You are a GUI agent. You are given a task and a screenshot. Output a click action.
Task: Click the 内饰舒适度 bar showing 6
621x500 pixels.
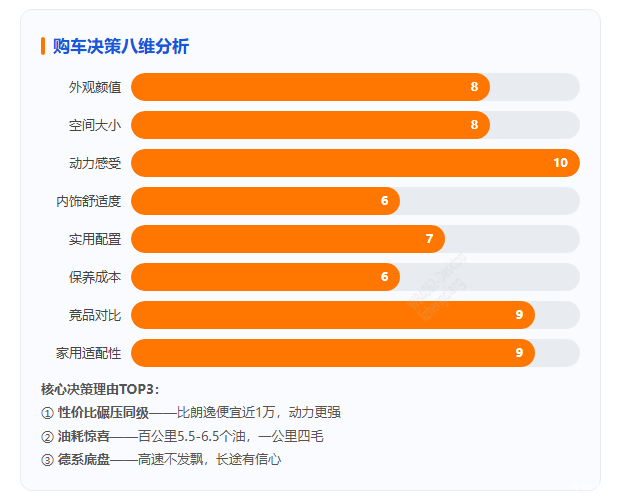pyautogui.click(x=265, y=201)
